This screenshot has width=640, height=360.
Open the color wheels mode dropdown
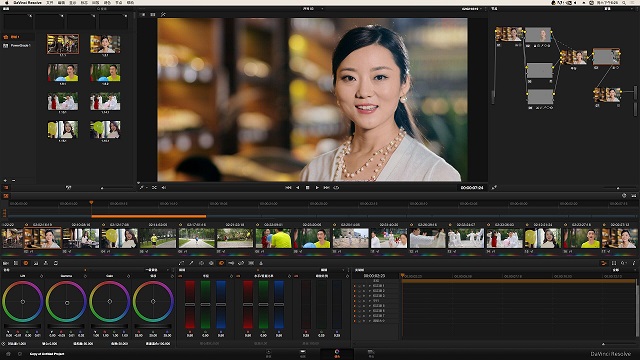coord(158,270)
